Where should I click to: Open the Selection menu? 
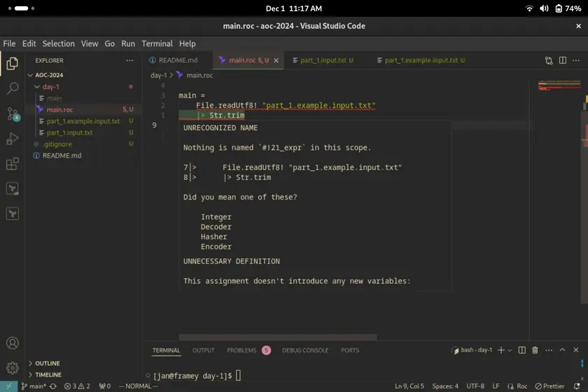click(59, 43)
